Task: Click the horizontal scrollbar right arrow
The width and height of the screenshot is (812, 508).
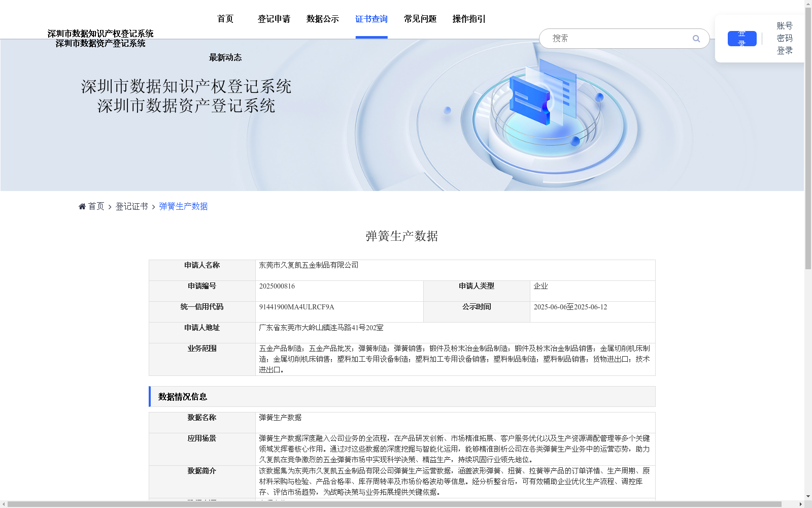Action: click(801, 504)
